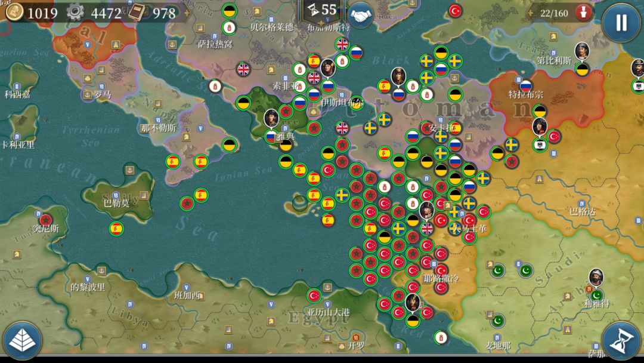644x363 pixels.
Task: Select the general portrait near 第比利斯
Action: pos(582,51)
